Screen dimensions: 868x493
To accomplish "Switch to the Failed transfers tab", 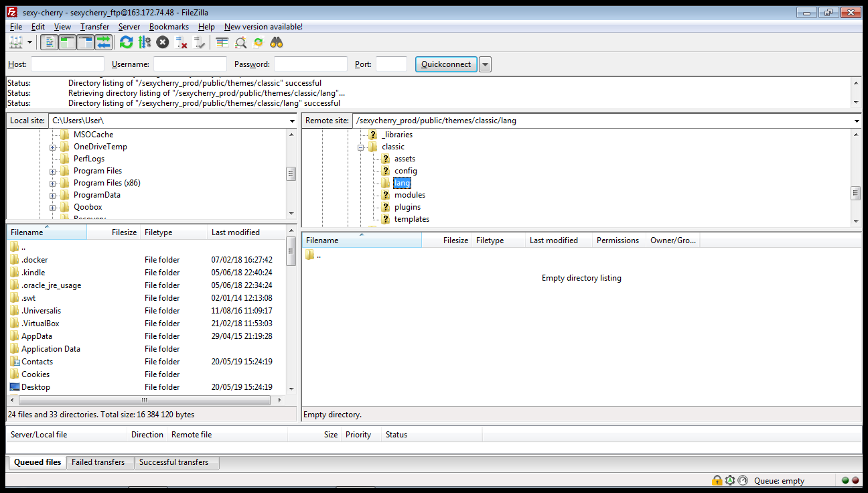I will [x=98, y=462].
